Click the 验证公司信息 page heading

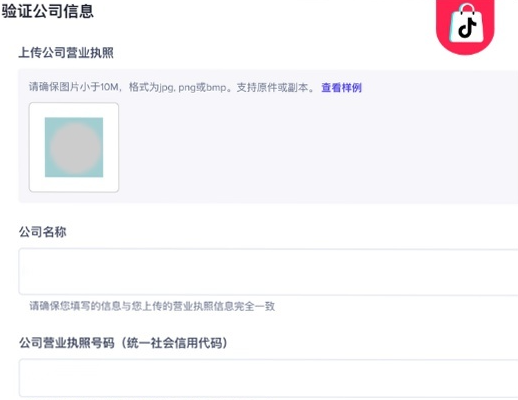48,11
